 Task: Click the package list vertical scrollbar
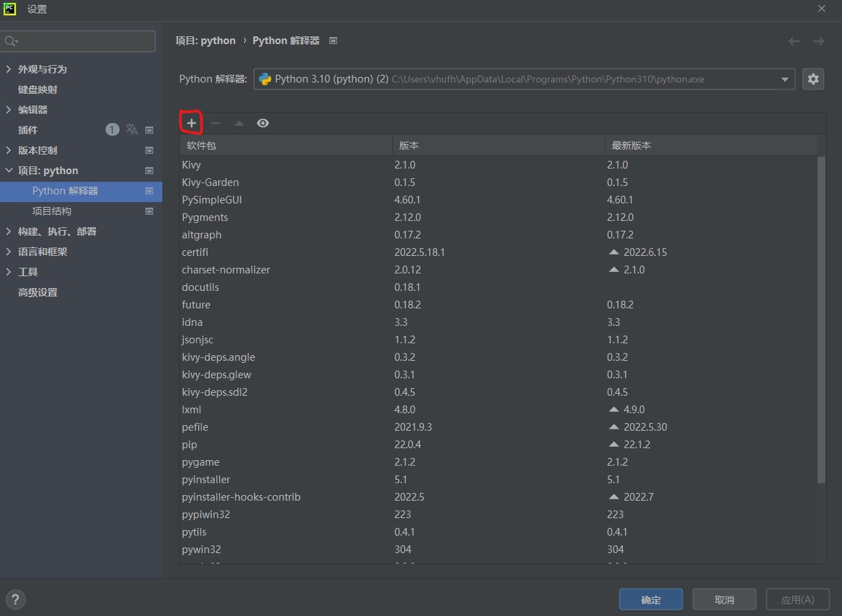821,320
